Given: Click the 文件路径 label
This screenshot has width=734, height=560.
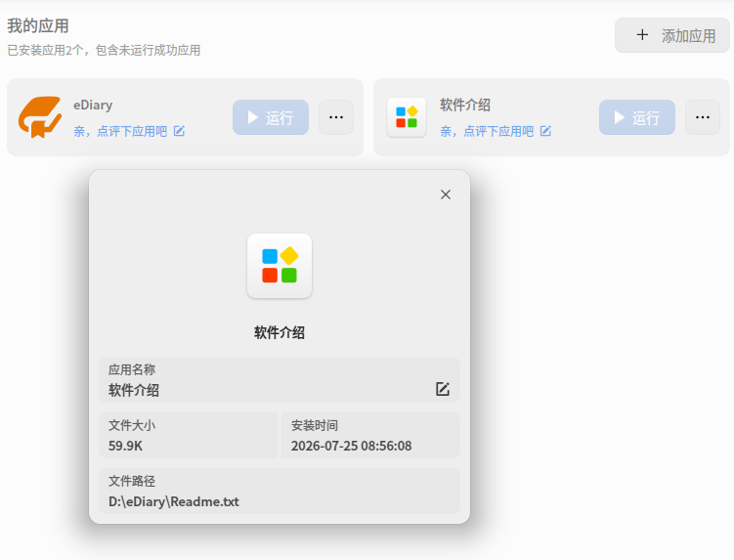Looking at the screenshot, I should [x=132, y=481].
